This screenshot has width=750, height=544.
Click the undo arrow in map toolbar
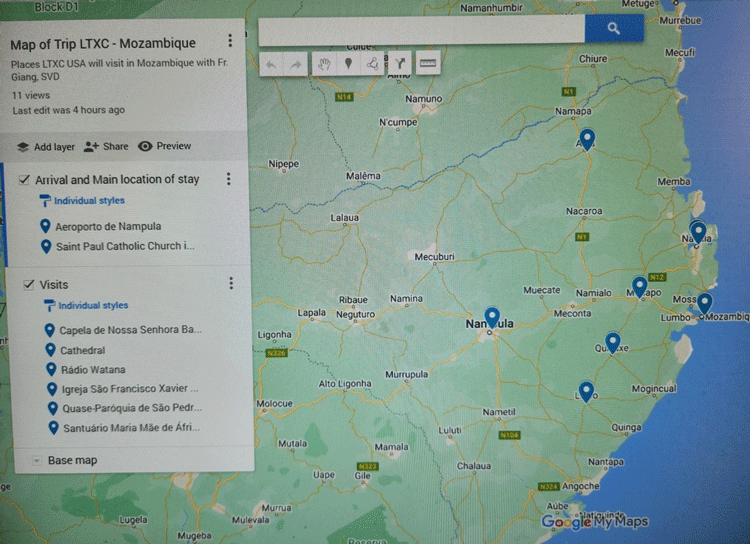click(x=272, y=64)
